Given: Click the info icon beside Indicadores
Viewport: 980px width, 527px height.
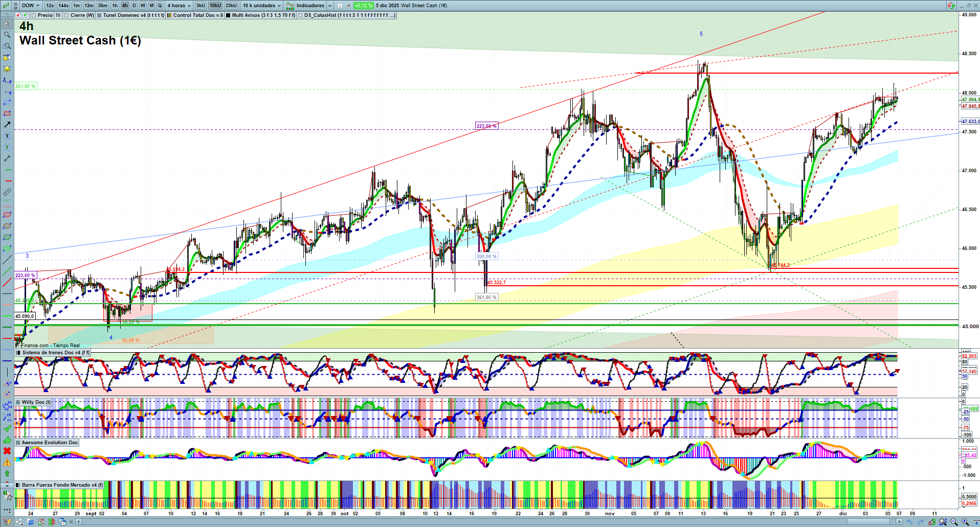Looking at the screenshot, I should (x=340, y=6).
